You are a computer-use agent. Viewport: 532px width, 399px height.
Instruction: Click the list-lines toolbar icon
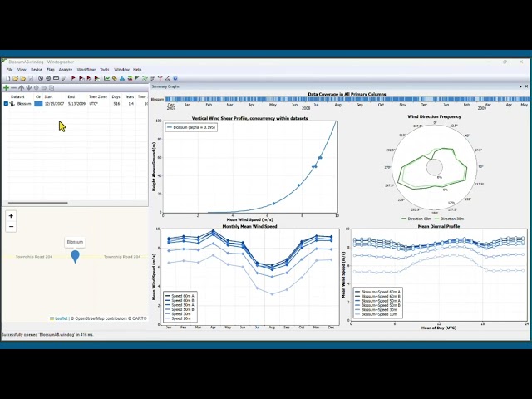point(153,78)
